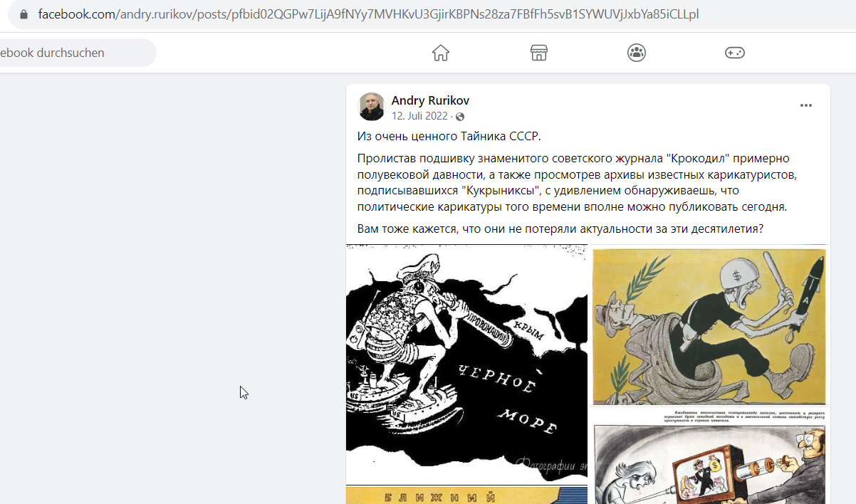The image size is (856, 504).
Task: Open the Groups icon in top navigation
Action: [x=637, y=53]
